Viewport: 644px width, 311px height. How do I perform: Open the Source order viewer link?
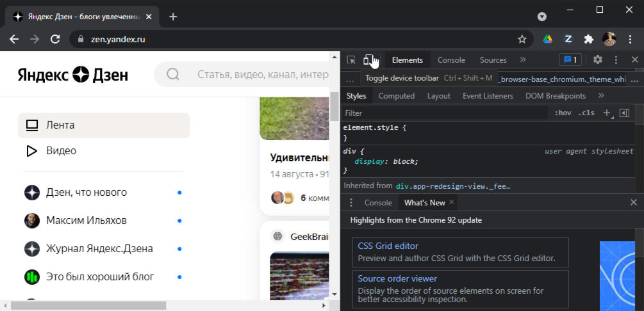(x=397, y=278)
